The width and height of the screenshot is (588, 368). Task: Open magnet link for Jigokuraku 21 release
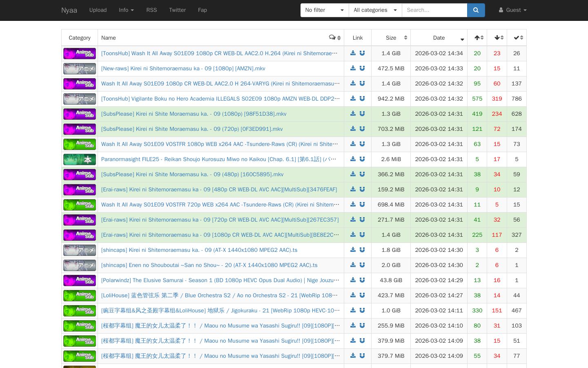(362, 310)
